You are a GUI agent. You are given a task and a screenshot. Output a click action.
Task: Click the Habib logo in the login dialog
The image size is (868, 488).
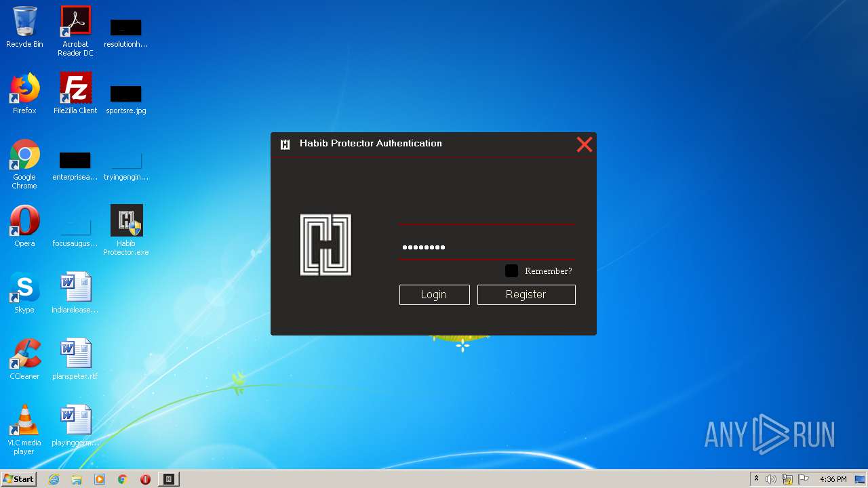click(325, 245)
